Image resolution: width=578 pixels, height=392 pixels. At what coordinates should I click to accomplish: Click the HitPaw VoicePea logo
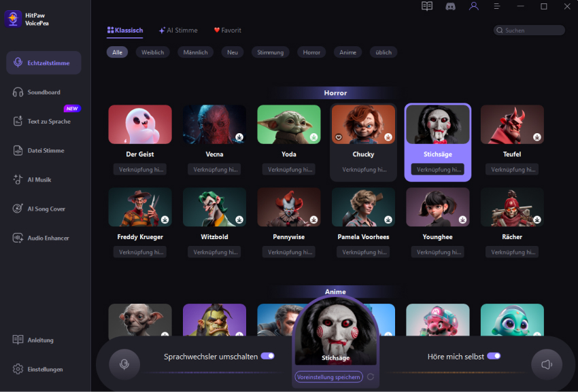coord(13,18)
